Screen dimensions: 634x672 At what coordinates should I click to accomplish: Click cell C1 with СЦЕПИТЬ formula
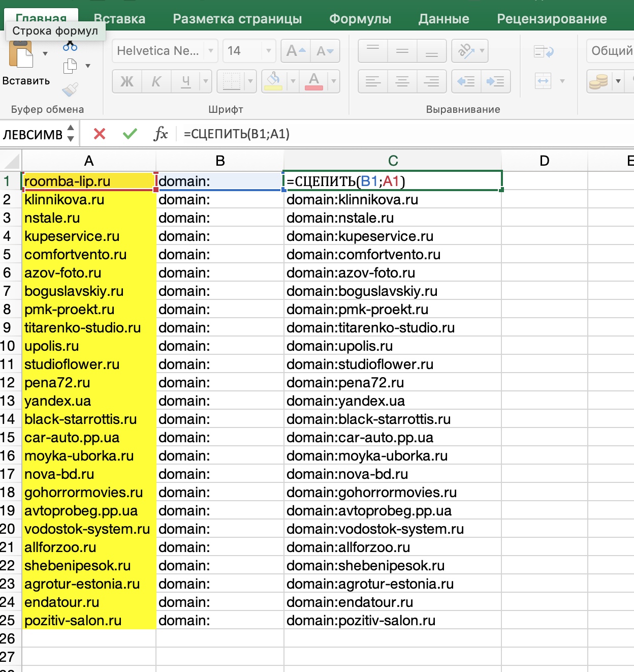click(393, 181)
